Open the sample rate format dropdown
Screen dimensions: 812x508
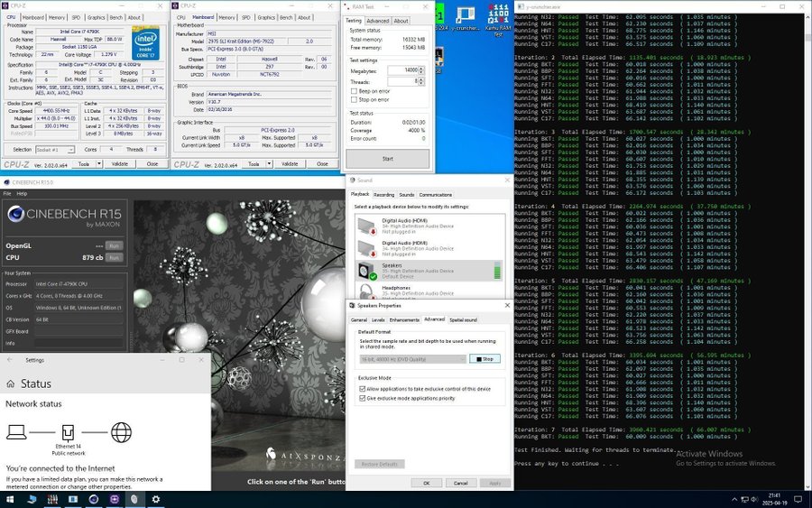[x=411, y=358]
